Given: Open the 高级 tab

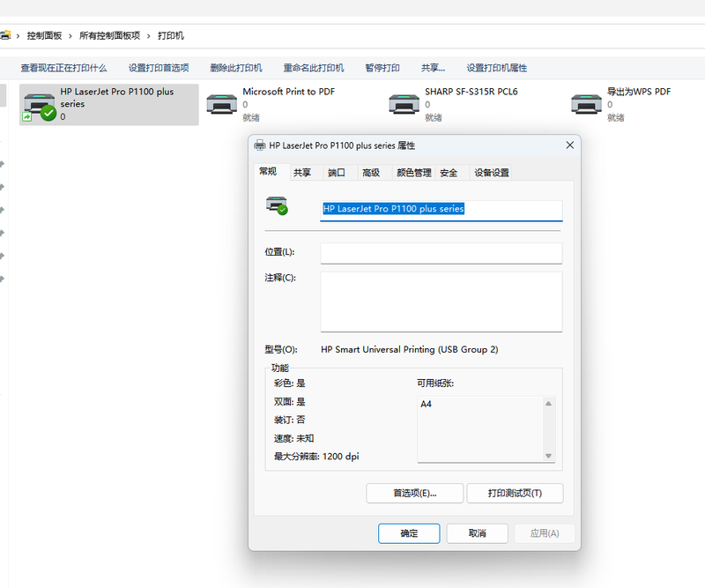Looking at the screenshot, I should click(371, 173).
